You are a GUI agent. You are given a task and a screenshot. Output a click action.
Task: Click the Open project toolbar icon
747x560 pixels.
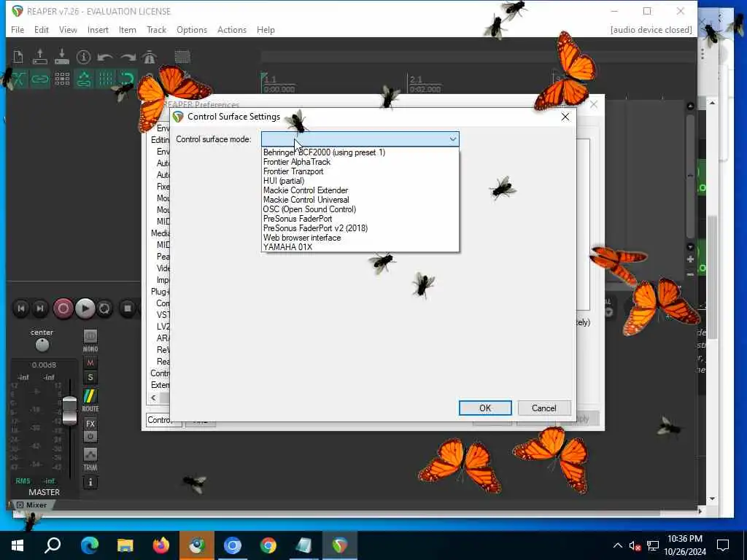click(x=40, y=57)
